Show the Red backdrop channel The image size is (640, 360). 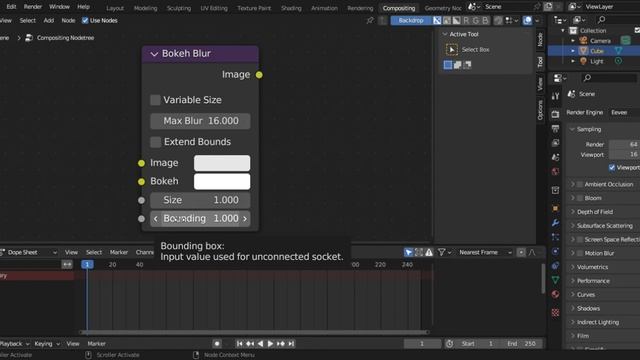[466, 20]
